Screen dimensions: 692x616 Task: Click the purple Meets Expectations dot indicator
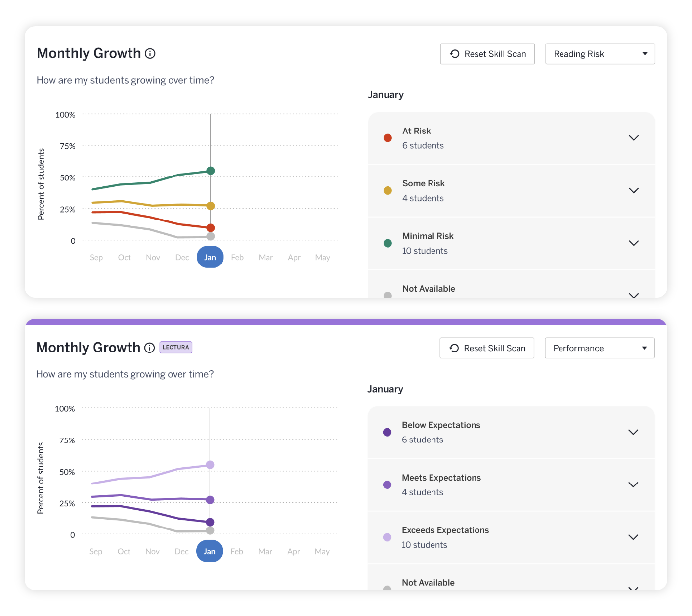(x=387, y=484)
